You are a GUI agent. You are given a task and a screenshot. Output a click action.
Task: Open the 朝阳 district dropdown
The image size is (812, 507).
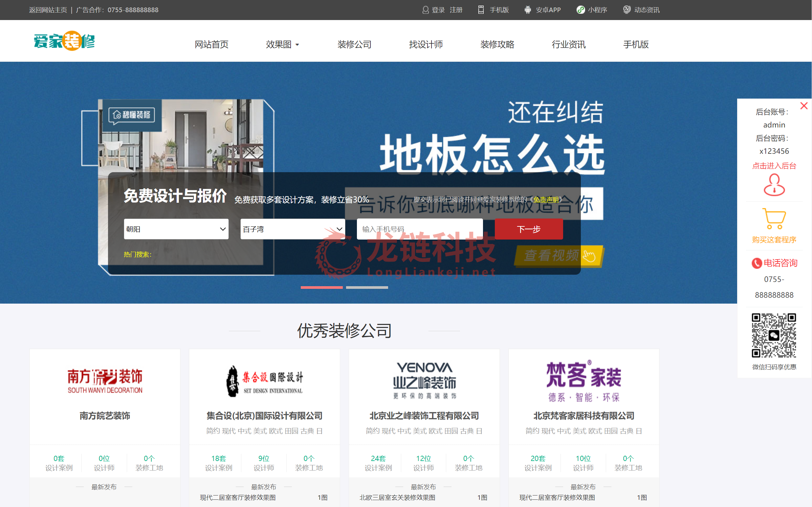176,229
